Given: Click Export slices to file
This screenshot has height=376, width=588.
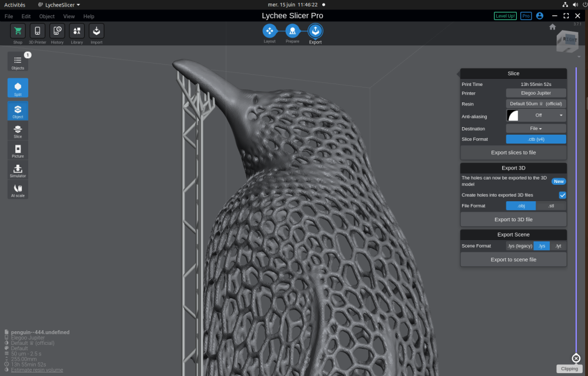Looking at the screenshot, I should (x=513, y=152).
